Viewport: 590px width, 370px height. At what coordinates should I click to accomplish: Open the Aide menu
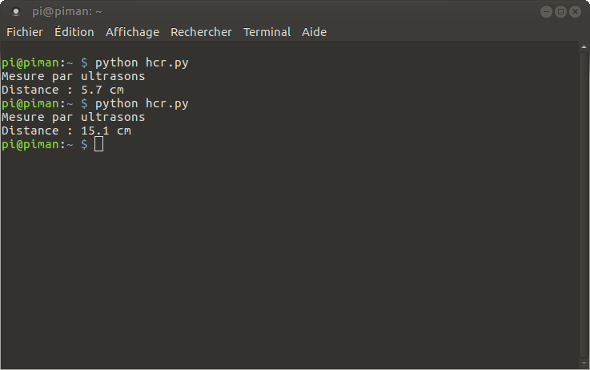(314, 32)
